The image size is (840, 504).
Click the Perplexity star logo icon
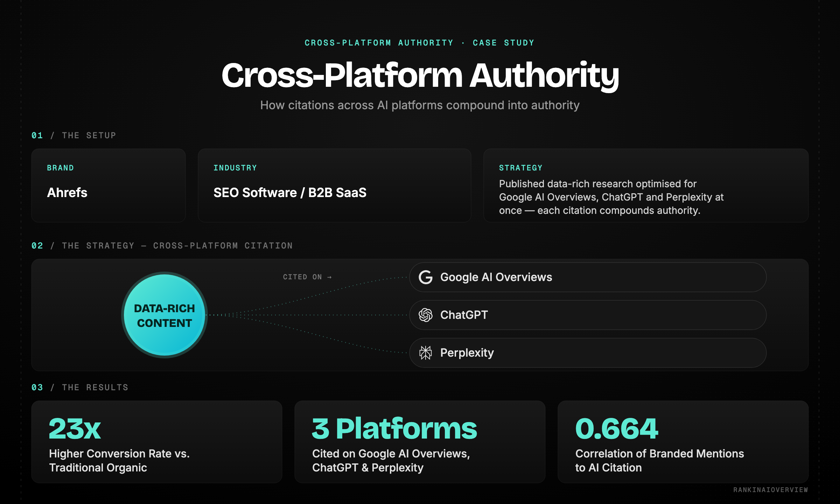(x=426, y=353)
